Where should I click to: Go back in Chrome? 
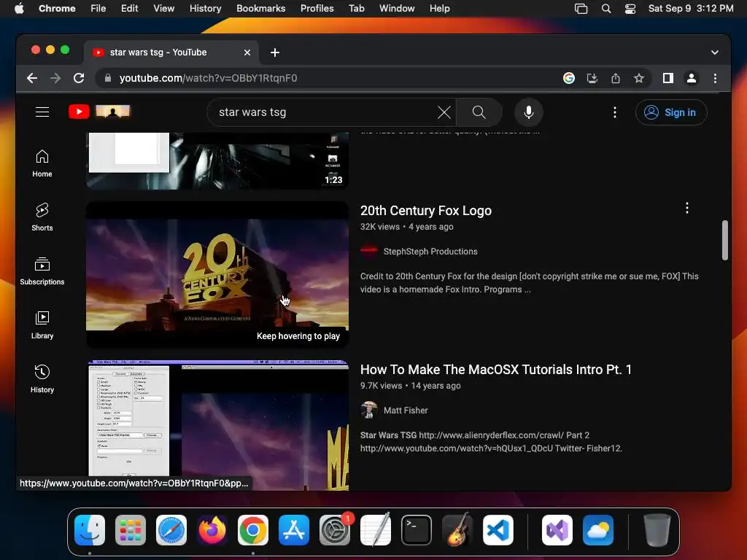32,78
